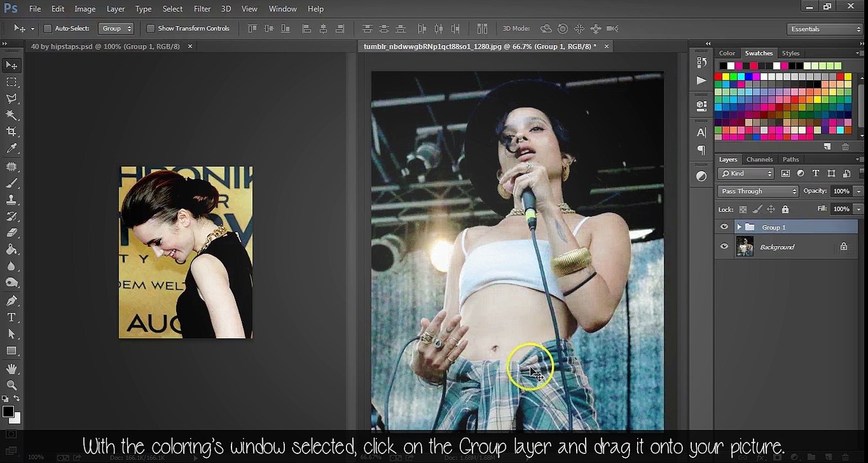Open the Swatches panel flyout menu
Screen dimensions: 868x463
click(860, 53)
